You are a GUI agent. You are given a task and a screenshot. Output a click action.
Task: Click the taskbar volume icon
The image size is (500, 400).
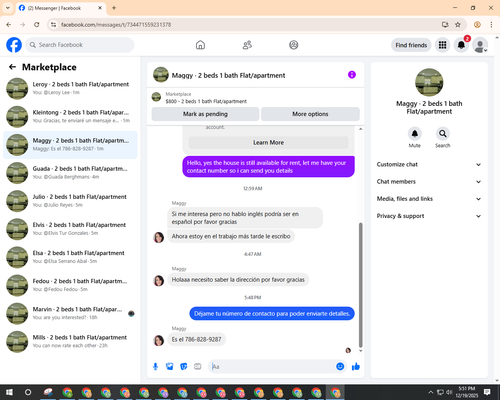pos(449,392)
